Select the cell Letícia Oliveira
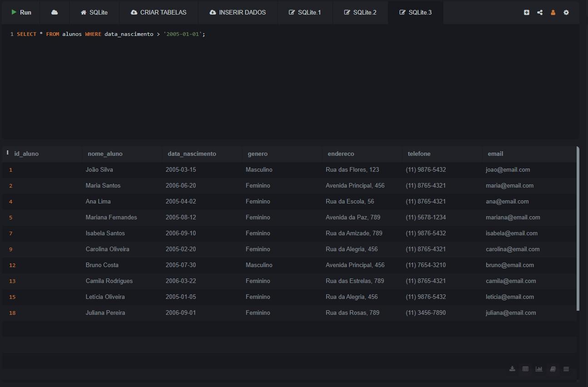Screen dimensions: 588x387 [x=105, y=297]
